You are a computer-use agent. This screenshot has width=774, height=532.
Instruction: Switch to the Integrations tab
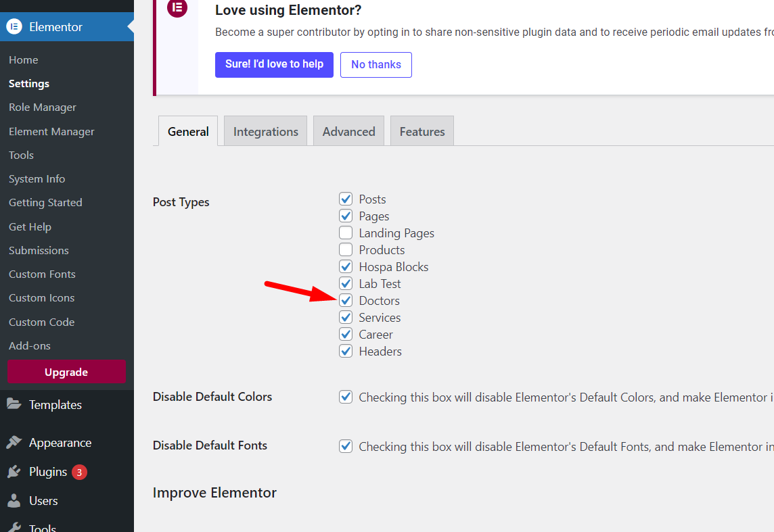click(x=265, y=131)
